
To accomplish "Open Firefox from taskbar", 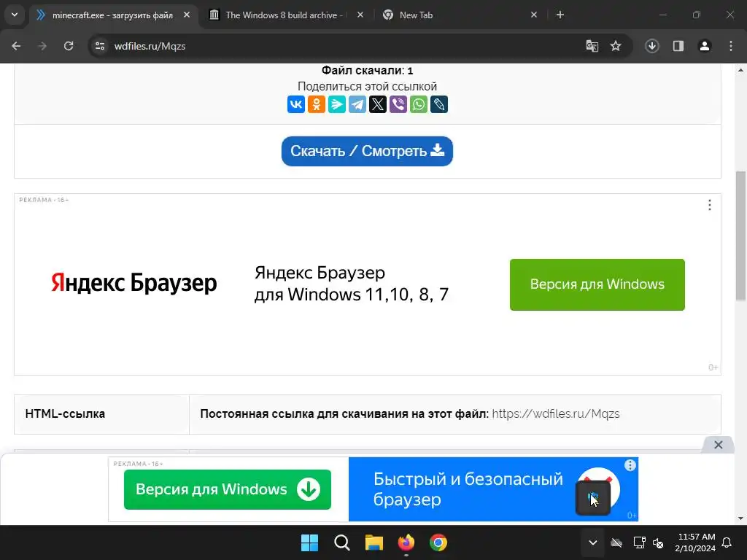I will pyautogui.click(x=406, y=542).
